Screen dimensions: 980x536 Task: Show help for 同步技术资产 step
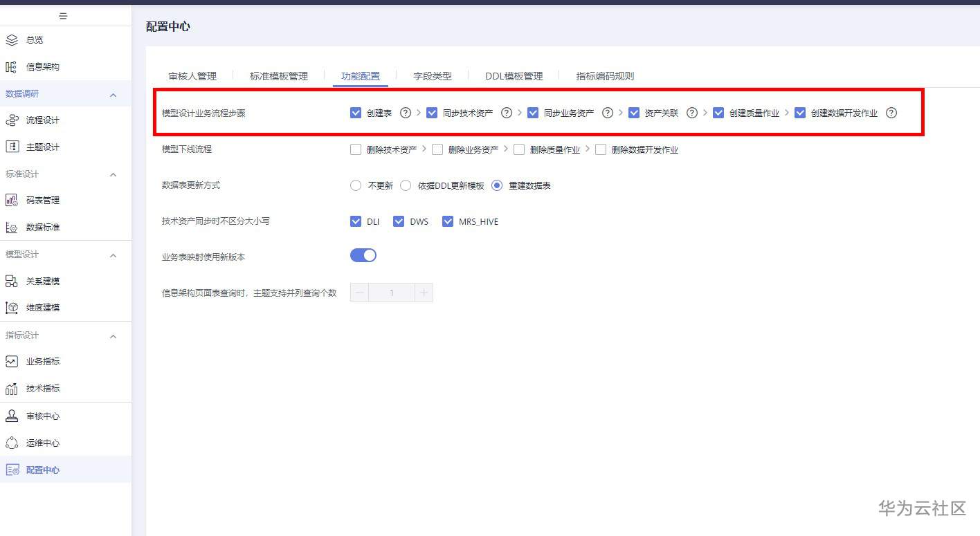click(507, 113)
